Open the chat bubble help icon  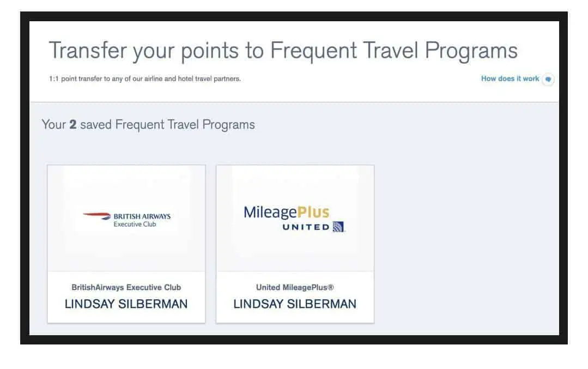click(x=548, y=79)
